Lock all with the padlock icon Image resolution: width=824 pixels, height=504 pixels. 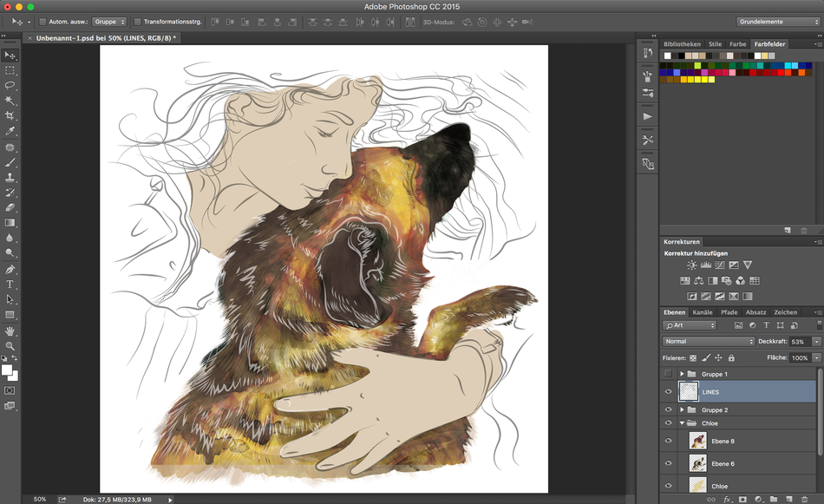tap(731, 358)
